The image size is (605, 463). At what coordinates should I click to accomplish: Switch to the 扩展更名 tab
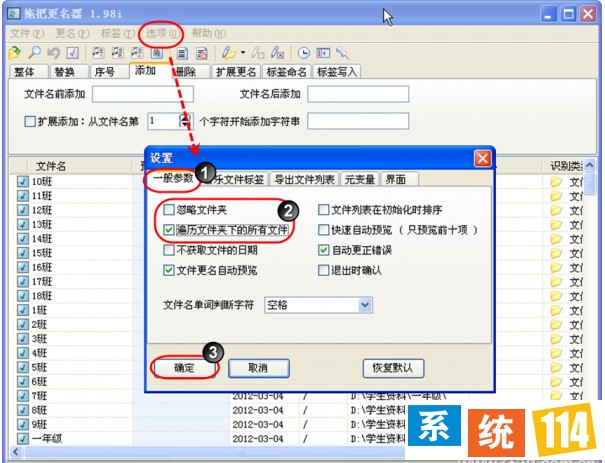pyautogui.click(x=236, y=72)
